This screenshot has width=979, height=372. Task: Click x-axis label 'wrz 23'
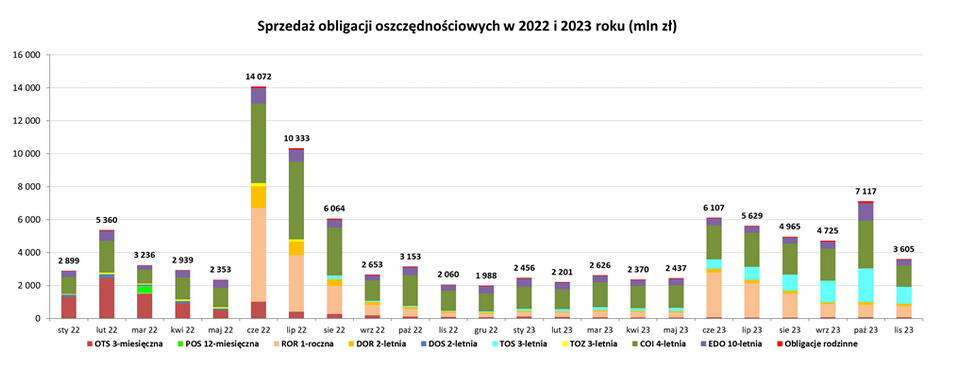[x=829, y=330]
